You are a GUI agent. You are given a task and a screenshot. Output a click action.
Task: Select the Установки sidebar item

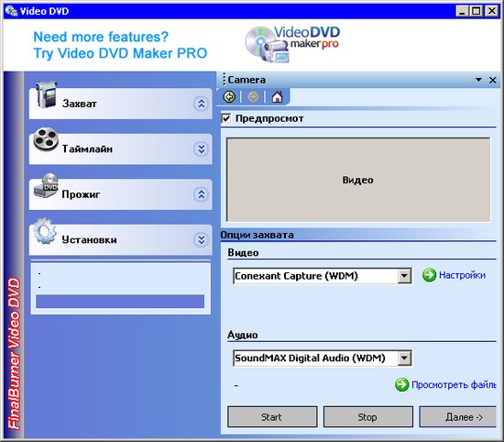click(121, 239)
